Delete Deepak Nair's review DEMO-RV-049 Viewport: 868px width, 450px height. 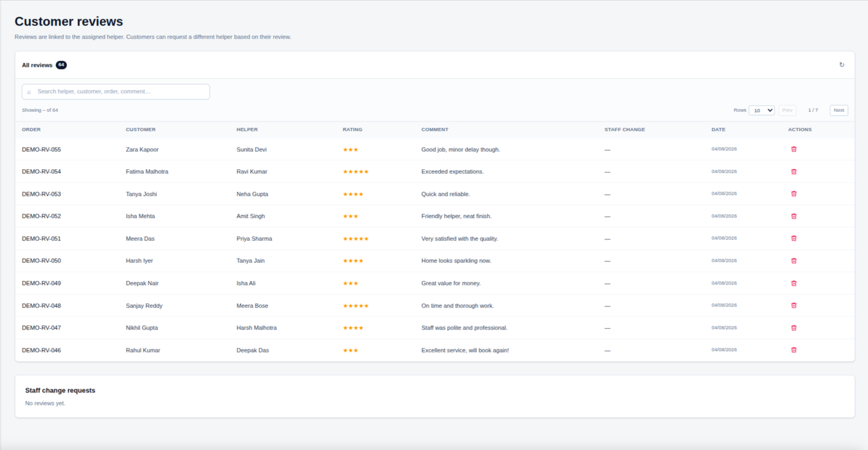click(x=794, y=283)
